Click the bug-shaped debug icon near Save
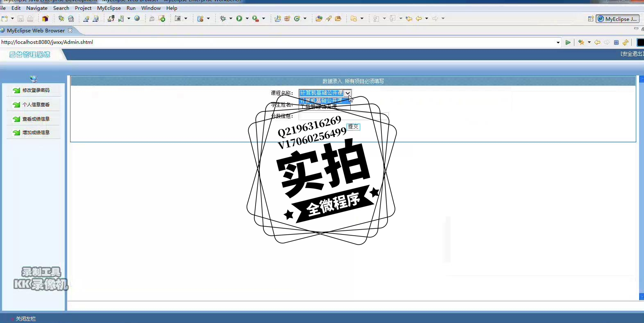 (61, 18)
